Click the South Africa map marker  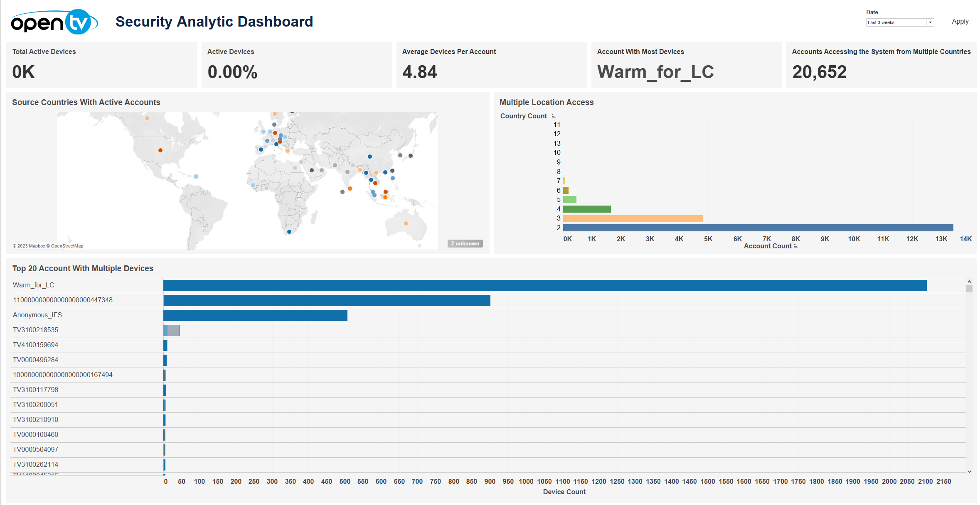(289, 232)
